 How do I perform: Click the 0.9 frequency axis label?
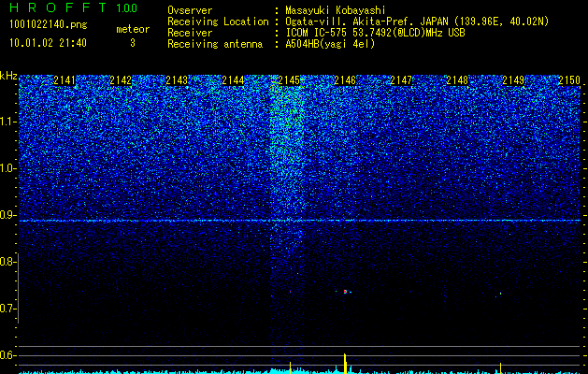point(7,215)
